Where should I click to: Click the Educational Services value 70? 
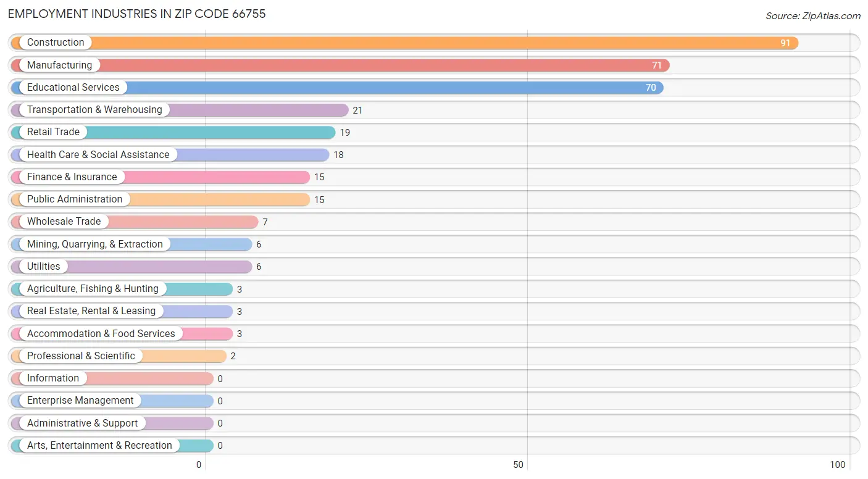(651, 88)
